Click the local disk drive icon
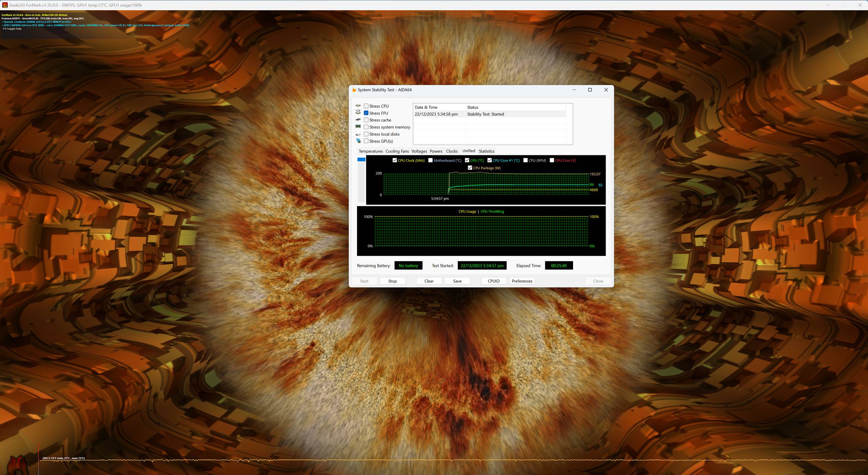The image size is (868, 475). pos(358,134)
